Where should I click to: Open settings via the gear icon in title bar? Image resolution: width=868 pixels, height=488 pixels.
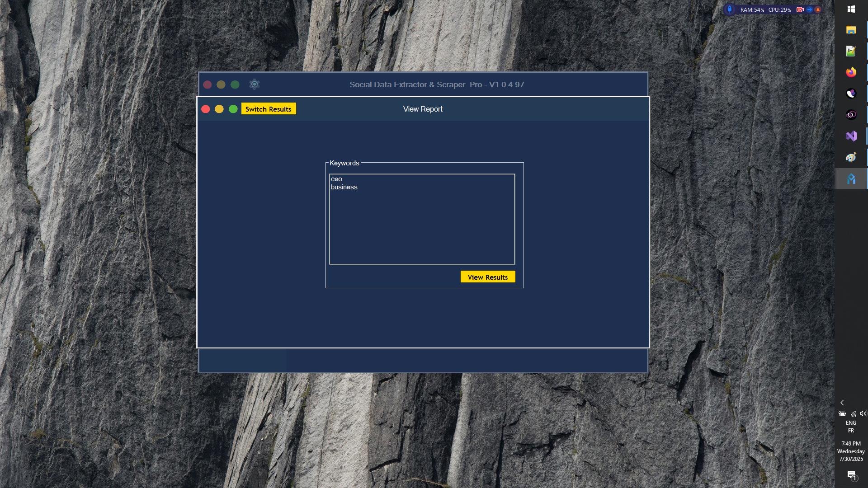(x=254, y=84)
